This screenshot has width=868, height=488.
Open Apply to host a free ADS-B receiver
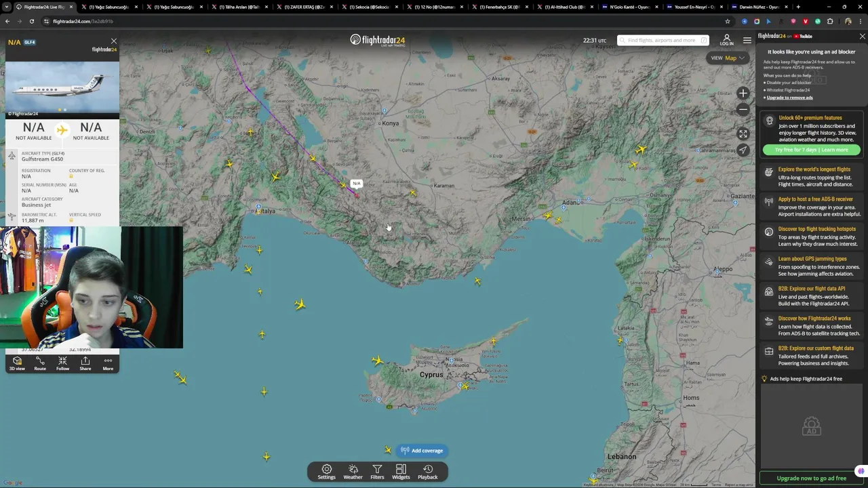812,206
